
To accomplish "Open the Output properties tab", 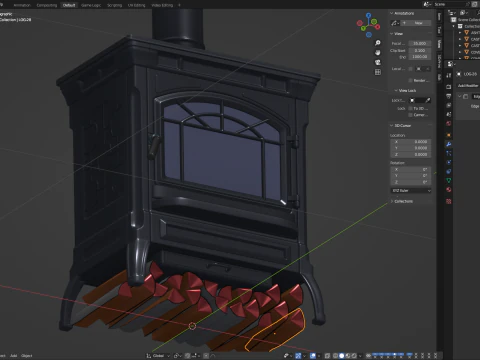I will pos(449,96).
